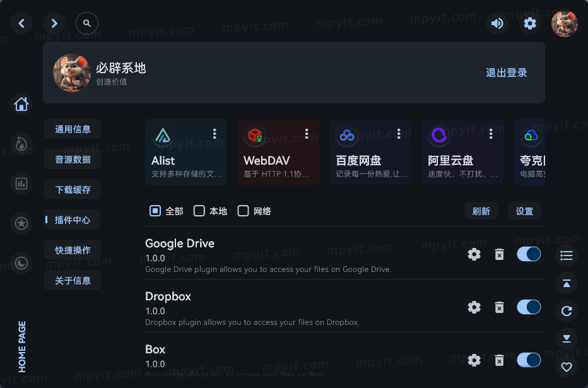
Task: Click the WebDAV card title
Action: [x=267, y=160]
